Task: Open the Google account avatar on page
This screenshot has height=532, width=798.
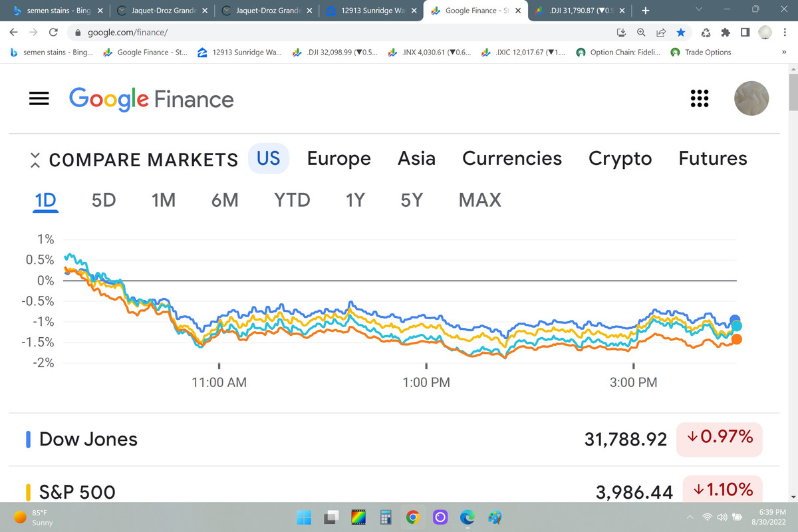Action: [751, 98]
